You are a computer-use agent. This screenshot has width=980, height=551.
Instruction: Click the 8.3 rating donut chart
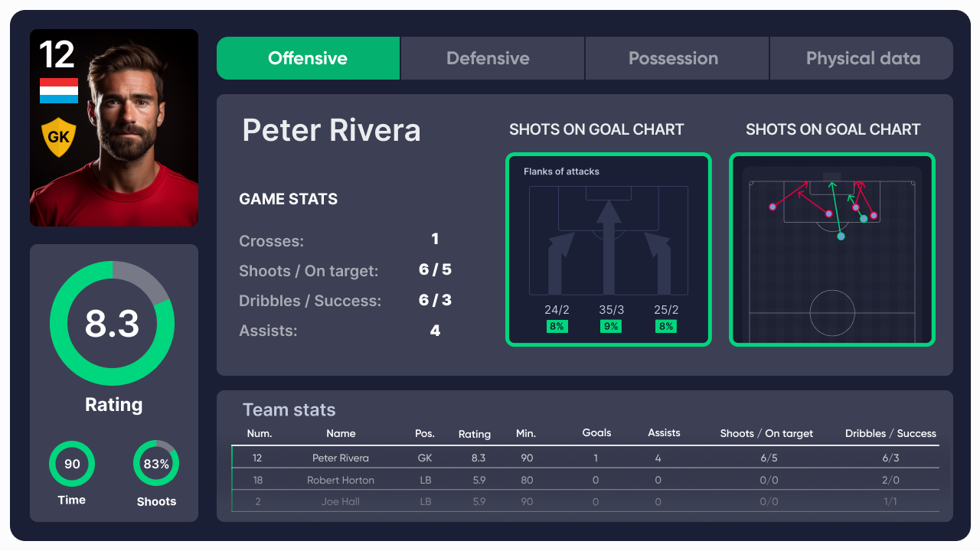[113, 324]
